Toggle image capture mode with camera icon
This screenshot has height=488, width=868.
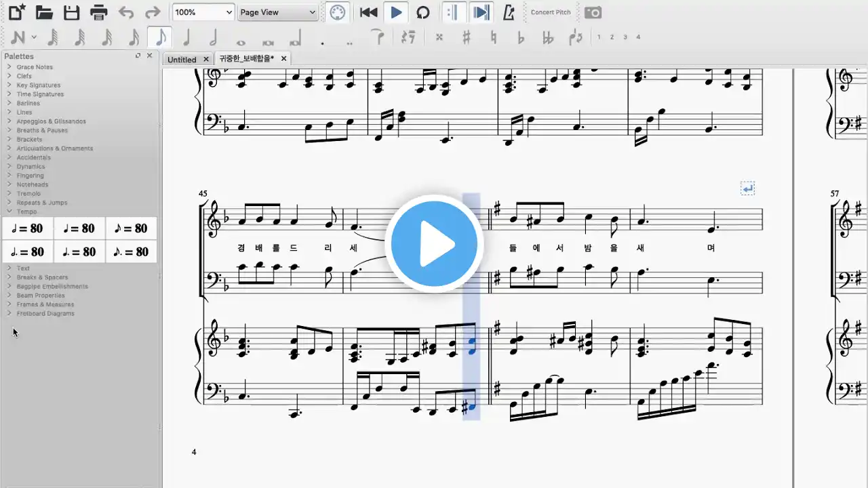593,12
